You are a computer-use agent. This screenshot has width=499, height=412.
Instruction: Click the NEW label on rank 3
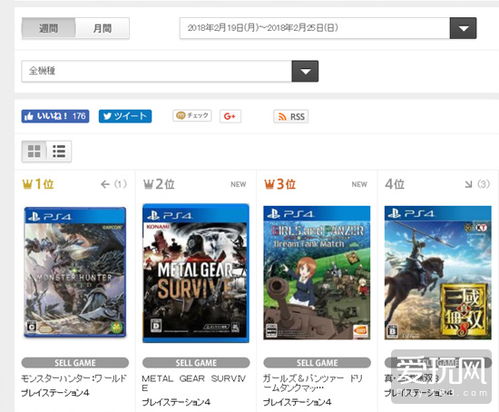[x=359, y=184]
